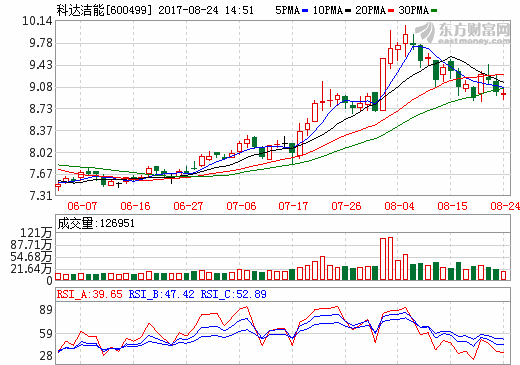Click the volume axis label 121万
Screen dimensions: 520x365
tap(36, 233)
